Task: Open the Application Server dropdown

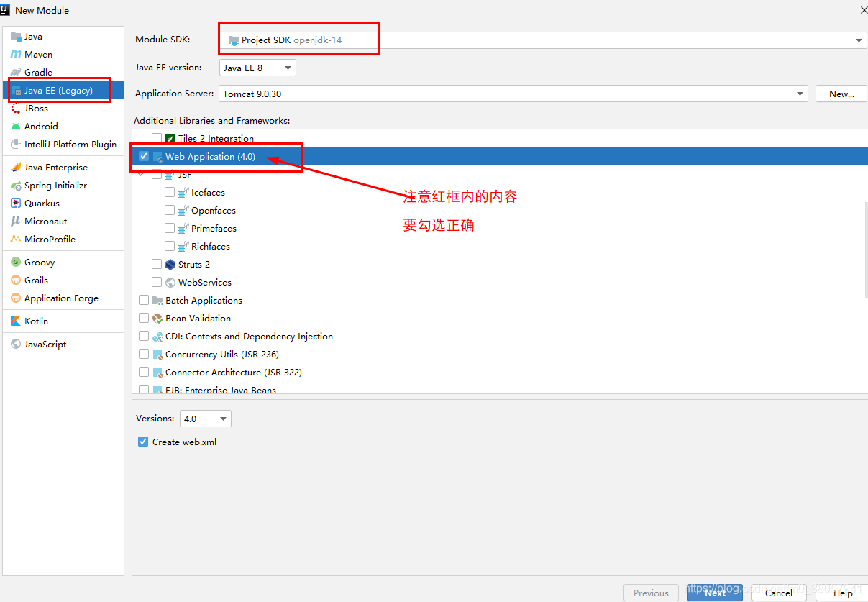Action: pos(513,94)
